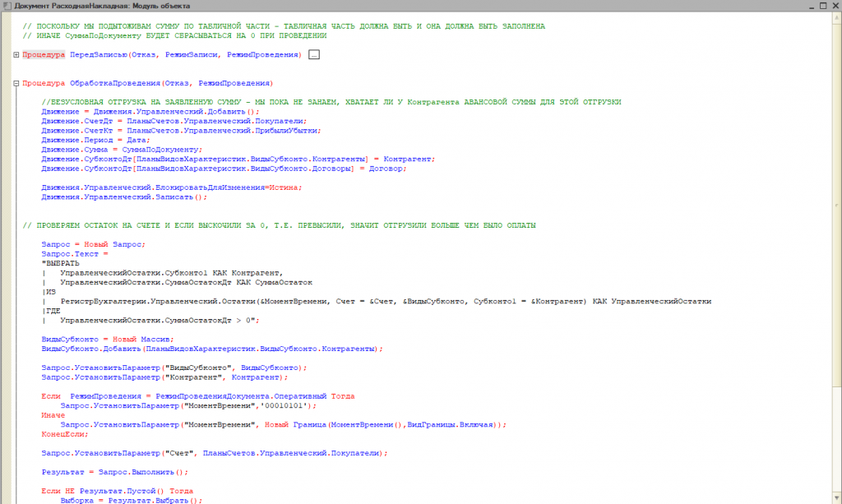Screen dimensions: 842x504
Task: Collapse the ОбработкаПроведения procedure
Action: click(x=16, y=83)
